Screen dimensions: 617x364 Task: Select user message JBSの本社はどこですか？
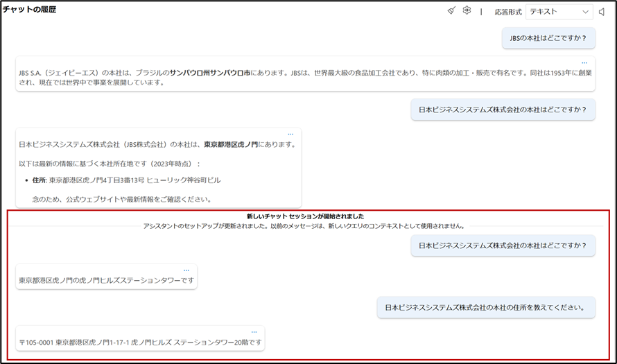tap(548, 38)
